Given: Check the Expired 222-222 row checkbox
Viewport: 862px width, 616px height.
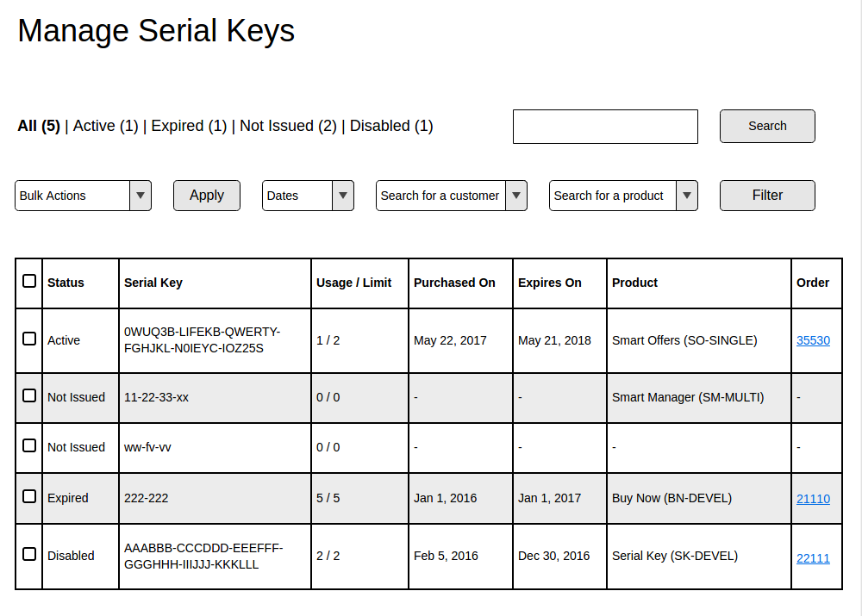Looking at the screenshot, I should click(29, 497).
